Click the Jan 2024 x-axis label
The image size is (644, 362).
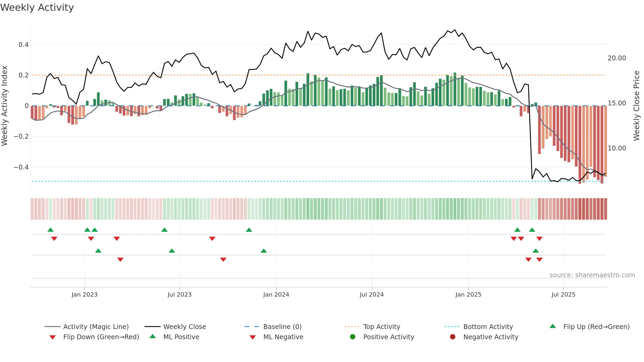tap(276, 294)
